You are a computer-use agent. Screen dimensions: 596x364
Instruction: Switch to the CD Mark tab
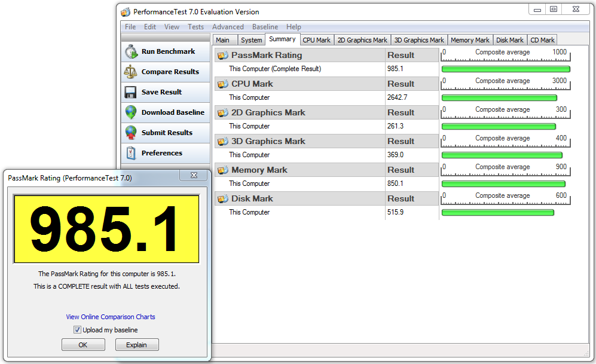pos(542,40)
